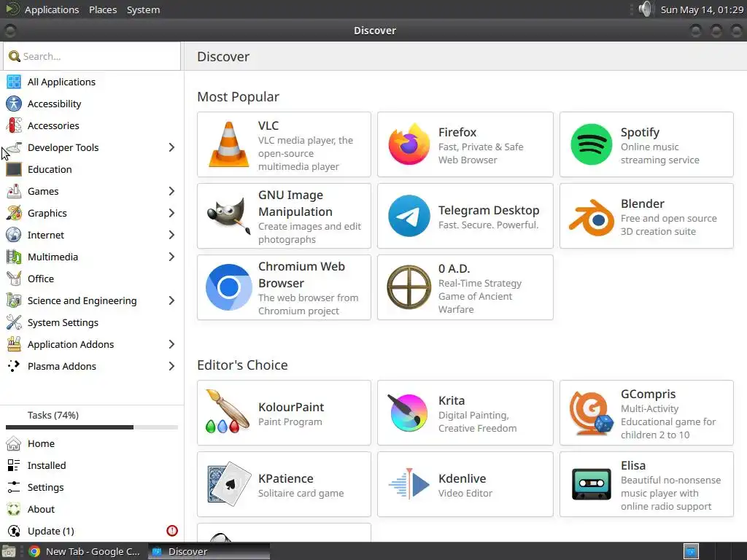Click the Tasks progress bar
Image resolution: width=747 pixels, height=560 pixels.
92,427
